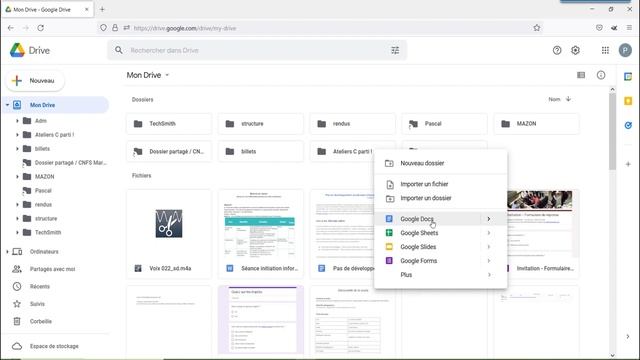Open billets folder card
This screenshot has width=640, height=360.
pyautogui.click(x=261, y=151)
